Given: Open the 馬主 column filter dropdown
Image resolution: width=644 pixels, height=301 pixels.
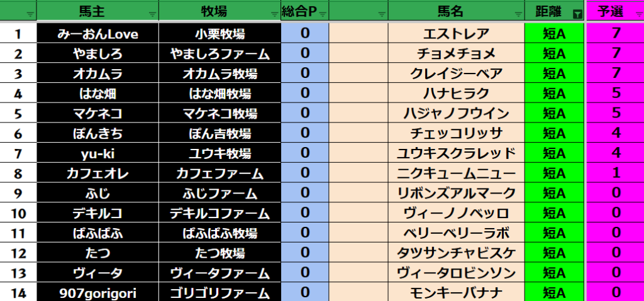Looking at the screenshot, I should [152, 13].
